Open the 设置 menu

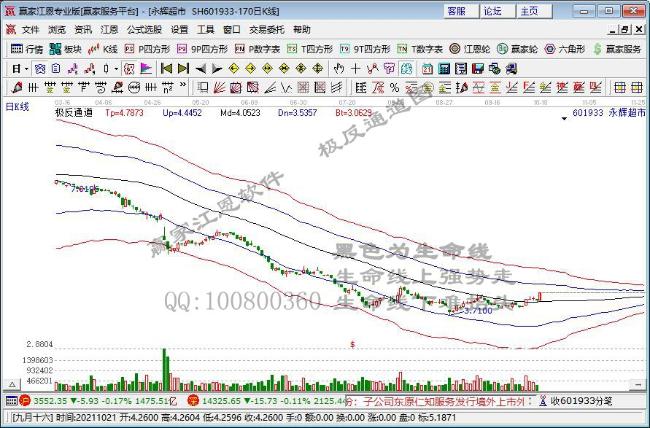pos(179,30)
